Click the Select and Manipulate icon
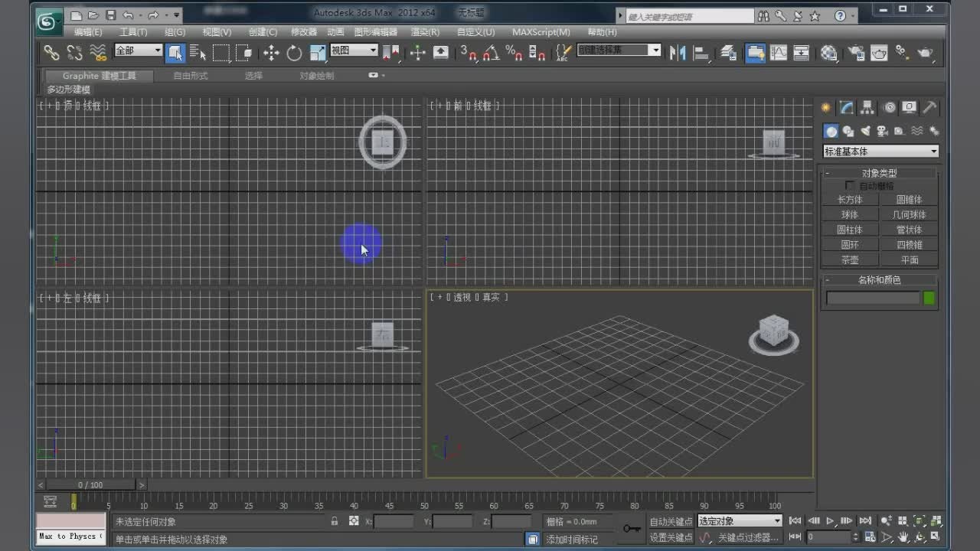Screen dimensions: 980x551 click(417, 52)
